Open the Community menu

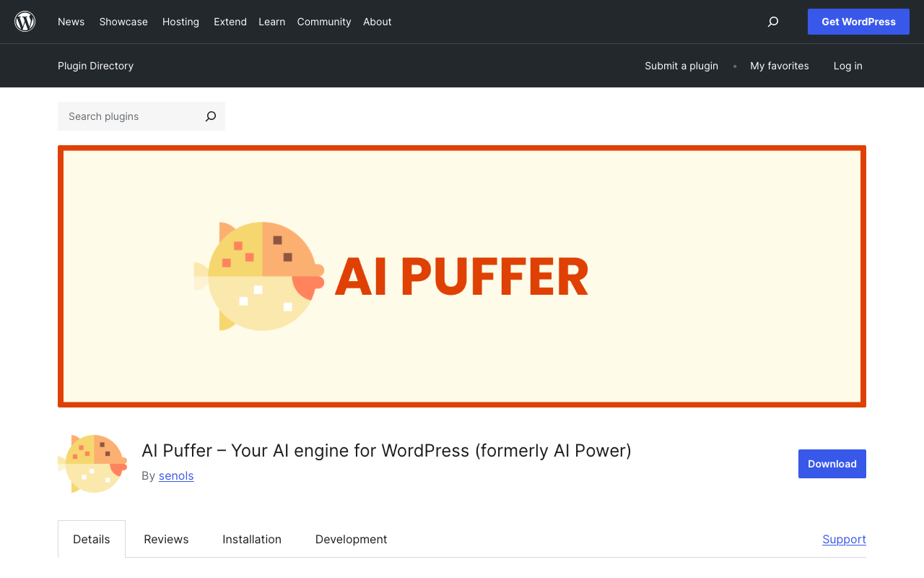point(324,22)
